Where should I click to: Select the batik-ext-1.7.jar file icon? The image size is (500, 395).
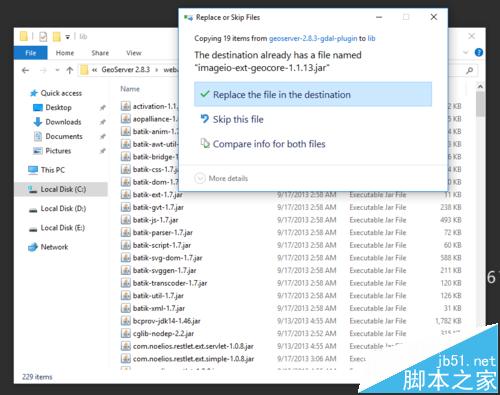(126, 194)
